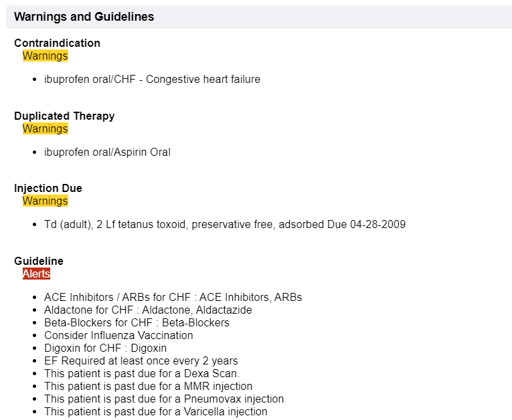Click the Warnings label under Duplicated Therapy
This screenshot has height=420, width=512.
pos(46,128)
